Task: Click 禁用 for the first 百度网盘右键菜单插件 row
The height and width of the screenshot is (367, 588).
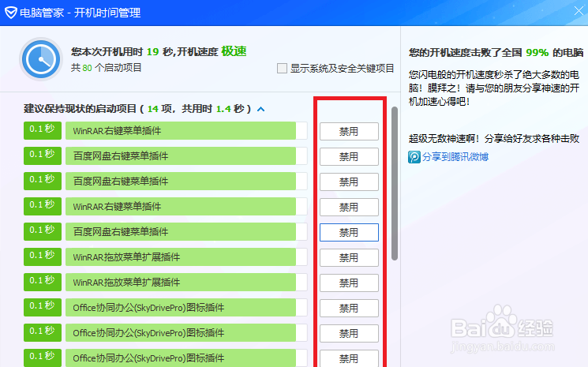Action: 349,156
